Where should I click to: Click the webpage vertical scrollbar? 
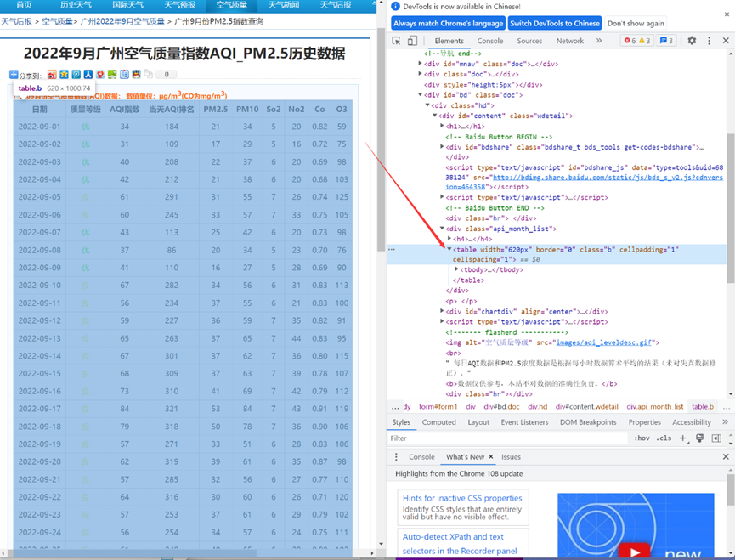click(x=380, y=140)
